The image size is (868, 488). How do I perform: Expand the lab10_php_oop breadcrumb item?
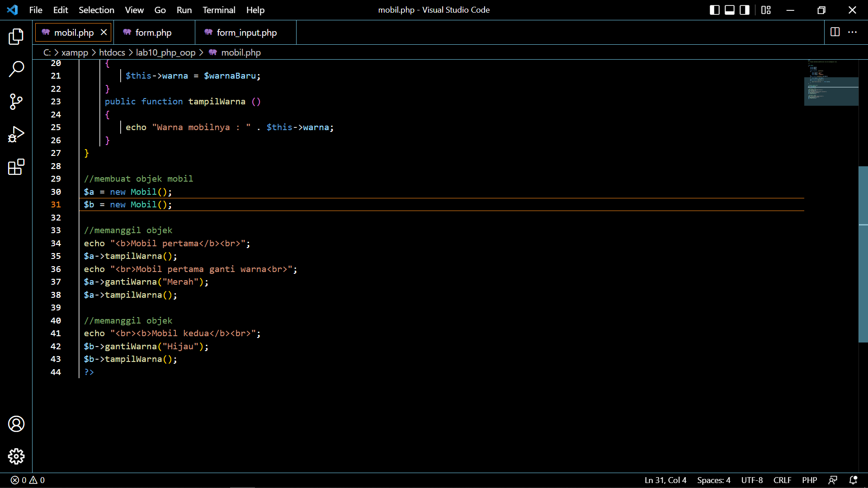click(166, 52)
